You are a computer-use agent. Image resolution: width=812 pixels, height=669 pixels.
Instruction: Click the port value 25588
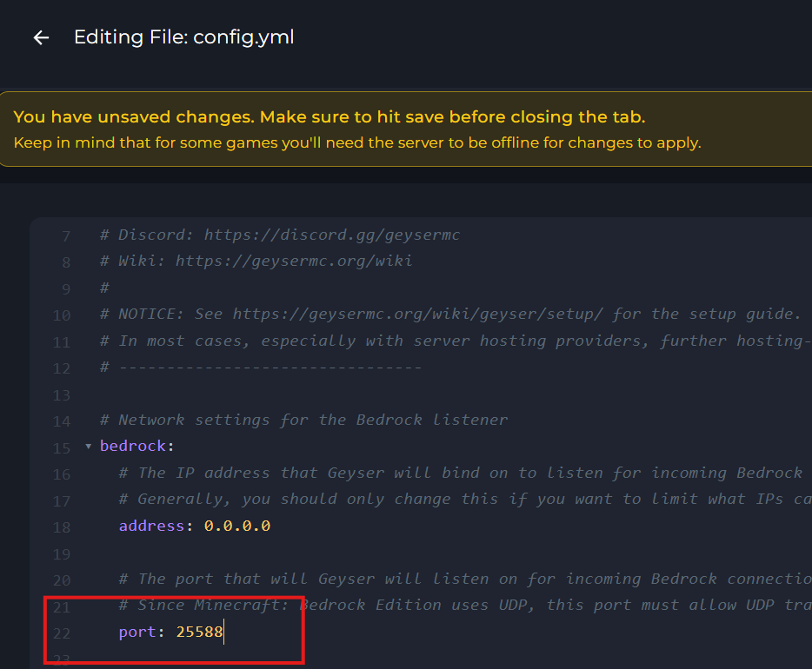click(x=199, y=633)
